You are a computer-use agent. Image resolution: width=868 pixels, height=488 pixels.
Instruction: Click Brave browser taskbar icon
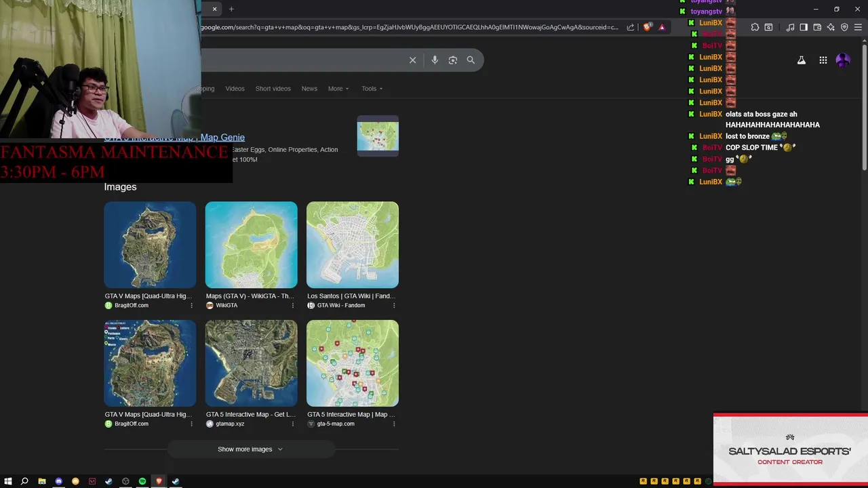pos(159,481)
